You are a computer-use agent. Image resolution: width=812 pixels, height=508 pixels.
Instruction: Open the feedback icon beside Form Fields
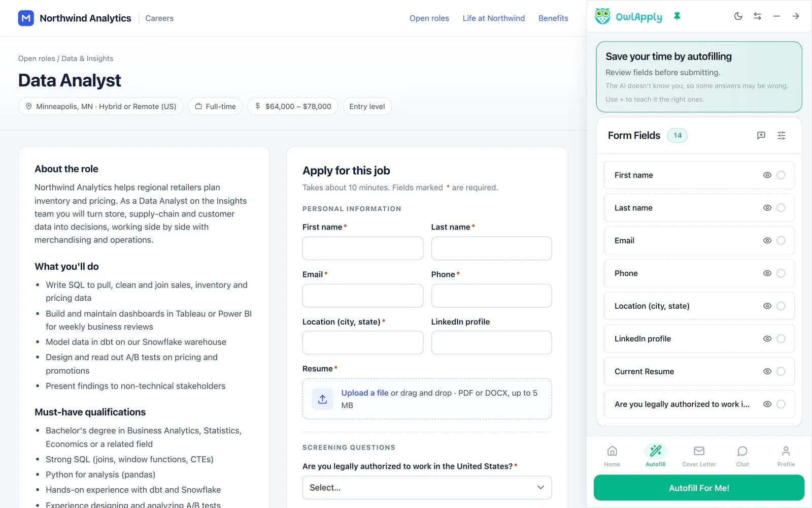click(761, 135)
